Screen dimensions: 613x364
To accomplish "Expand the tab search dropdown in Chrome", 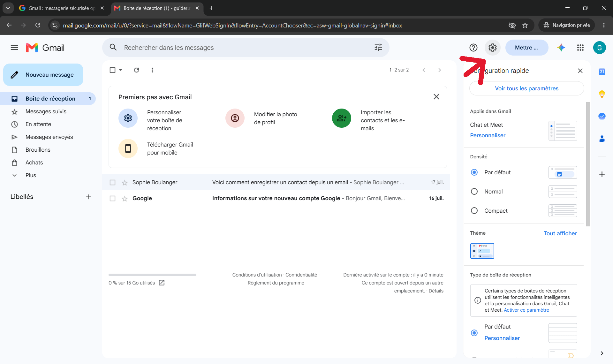I will pos(8,8).
